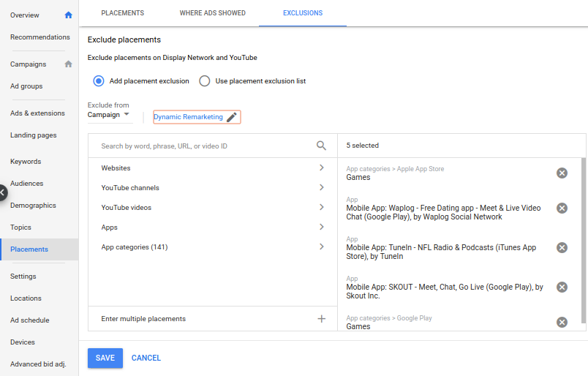
Task: Select Use placement exclusion list option
Action: coord(205,81)
